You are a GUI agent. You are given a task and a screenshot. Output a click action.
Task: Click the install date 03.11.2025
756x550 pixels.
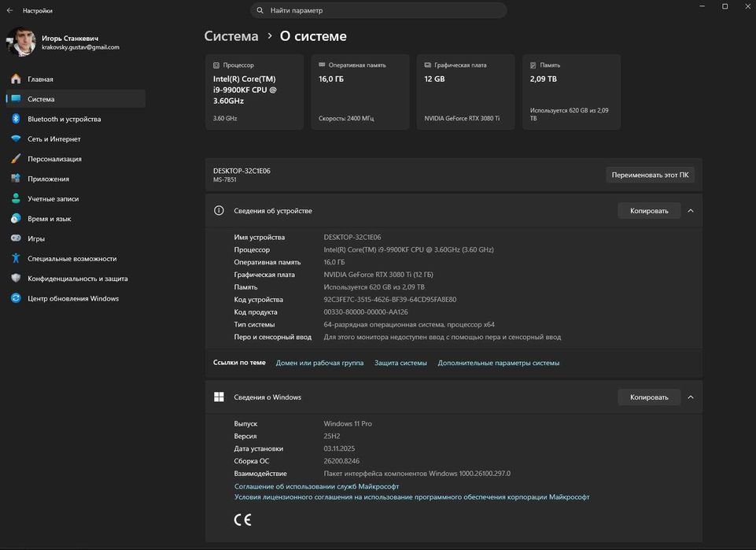[x=339, y=448]
